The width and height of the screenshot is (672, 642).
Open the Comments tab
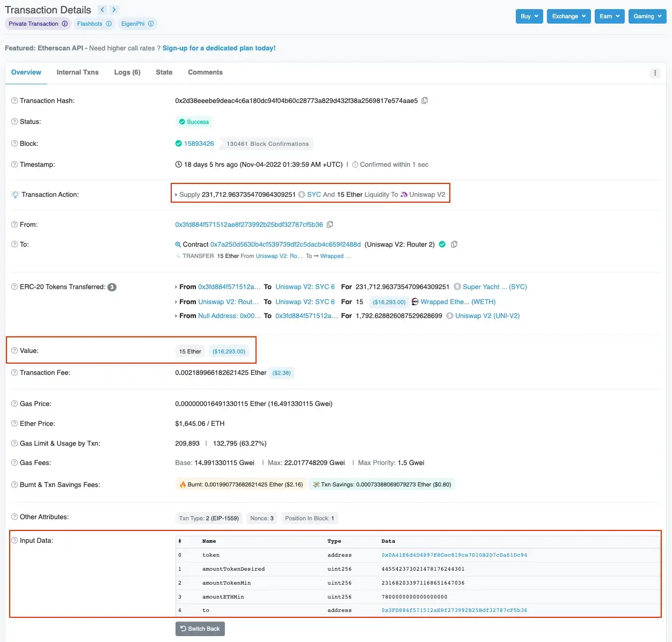pyautogui.click(x=205, y=72)
